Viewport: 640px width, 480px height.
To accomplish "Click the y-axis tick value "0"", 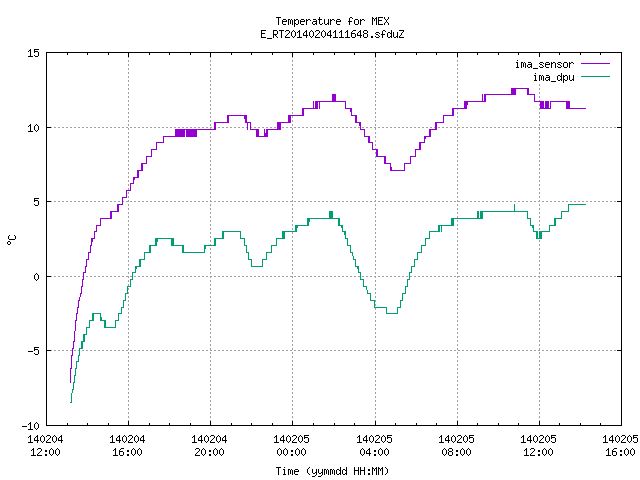I will click(37, 277).
